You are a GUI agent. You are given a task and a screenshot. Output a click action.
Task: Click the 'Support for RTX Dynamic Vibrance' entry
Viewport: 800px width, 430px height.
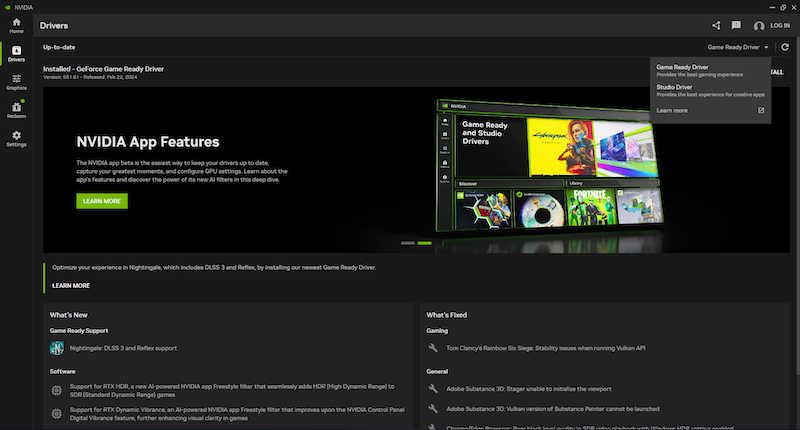pos(237,414)
